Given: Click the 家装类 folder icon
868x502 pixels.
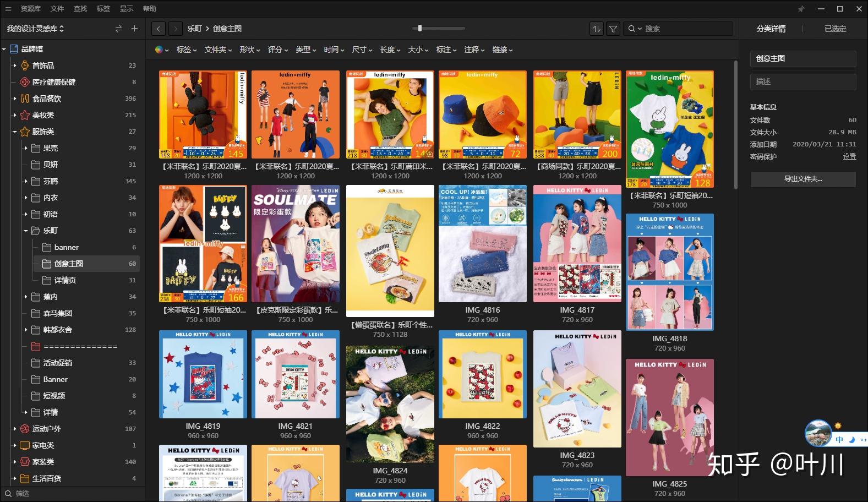Looking at the screenshot, I should pos(25,462).
